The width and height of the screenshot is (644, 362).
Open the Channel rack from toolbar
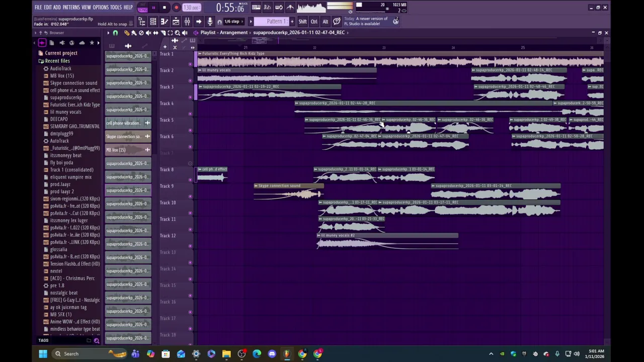click(153, 22)
